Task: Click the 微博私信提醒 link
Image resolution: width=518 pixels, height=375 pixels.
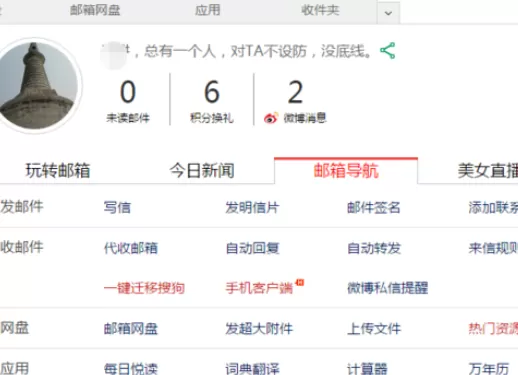Action: pos(387,288)
